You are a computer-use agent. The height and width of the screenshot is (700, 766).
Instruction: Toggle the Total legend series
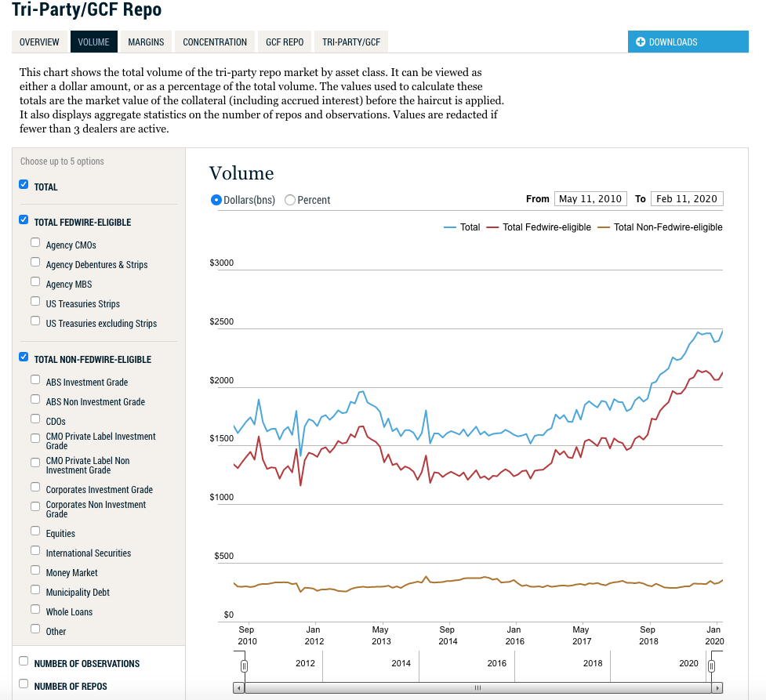[x=462, y=227]
